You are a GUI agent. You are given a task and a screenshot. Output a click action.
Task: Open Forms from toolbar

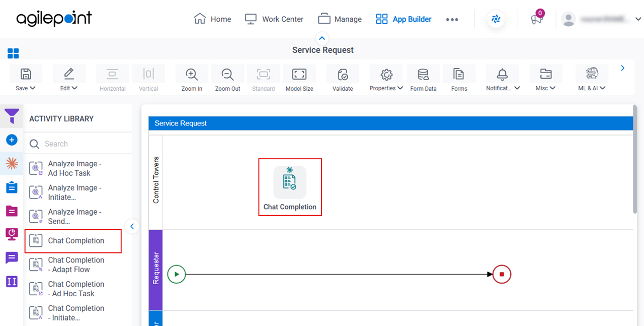click(x=459, y=79)
